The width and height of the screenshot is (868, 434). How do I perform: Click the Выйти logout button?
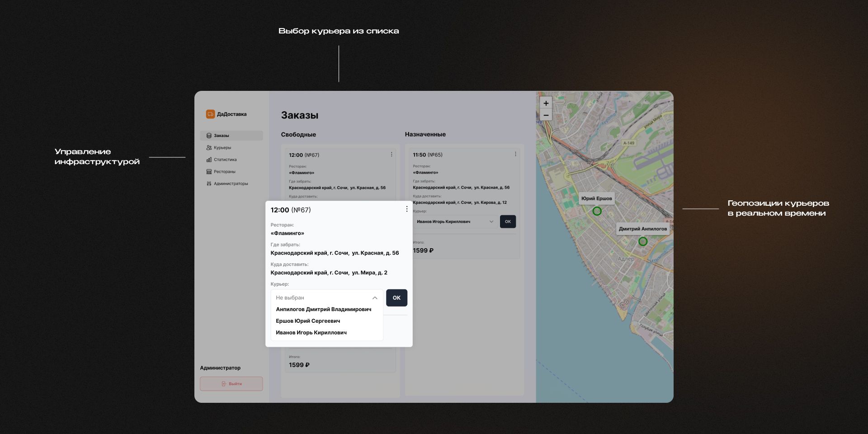[231, 384]
